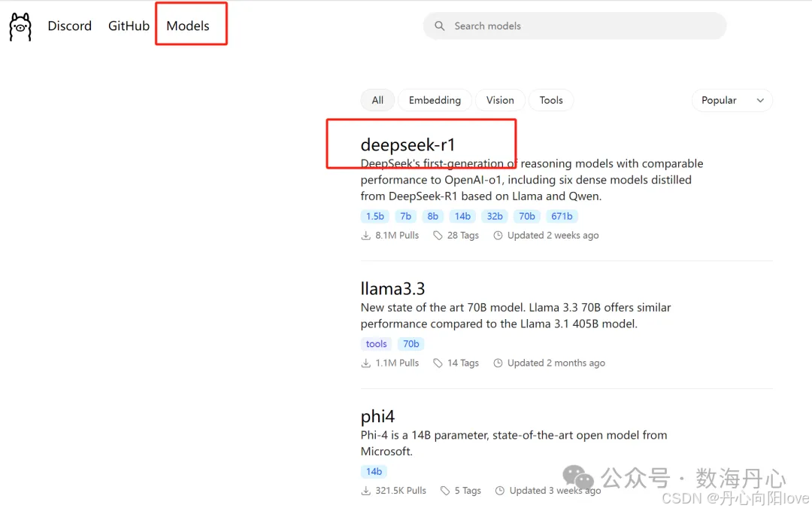This screenshot has height=511, width=812.
Task: Select the 8b tag of deepseek-r1
Action: click(x=432, y=216)
